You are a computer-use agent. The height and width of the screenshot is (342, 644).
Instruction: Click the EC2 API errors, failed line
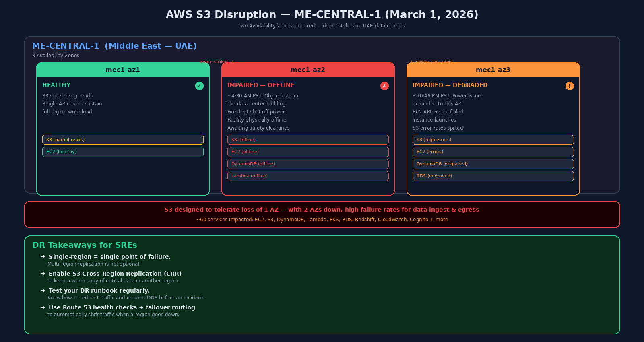(438, 112)
